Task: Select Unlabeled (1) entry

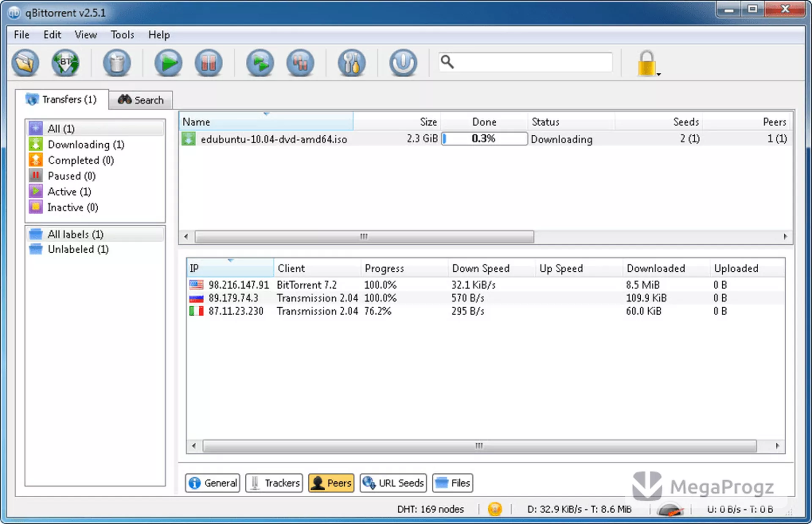Action: tap(96, 249)
